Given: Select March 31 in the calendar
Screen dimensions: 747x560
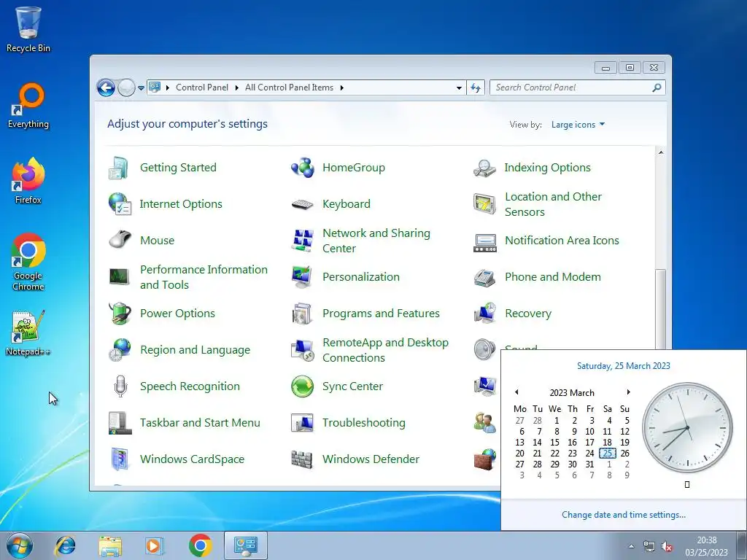Looking at the screenshot, I should pyautogui.click(x=589, y=464).
